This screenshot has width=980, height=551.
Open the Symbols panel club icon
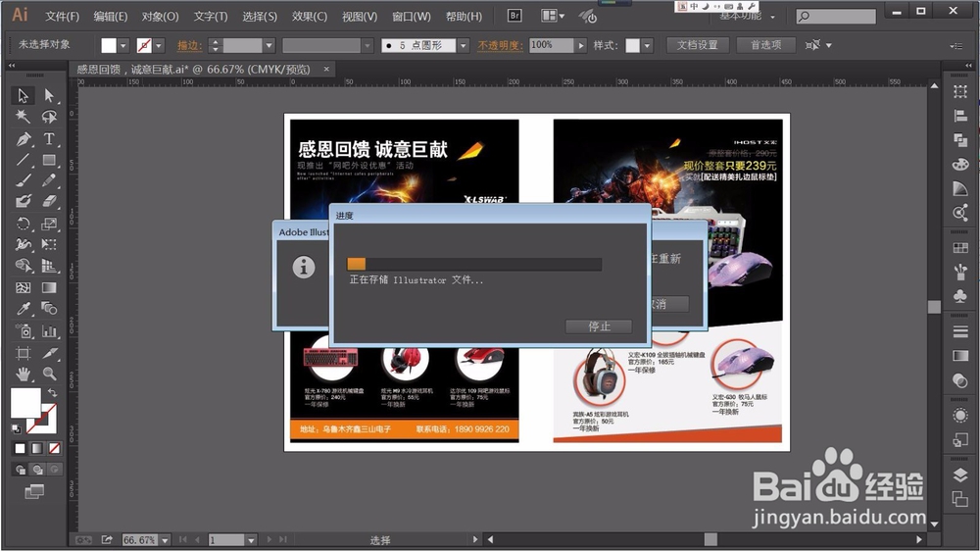click(960, 296)
